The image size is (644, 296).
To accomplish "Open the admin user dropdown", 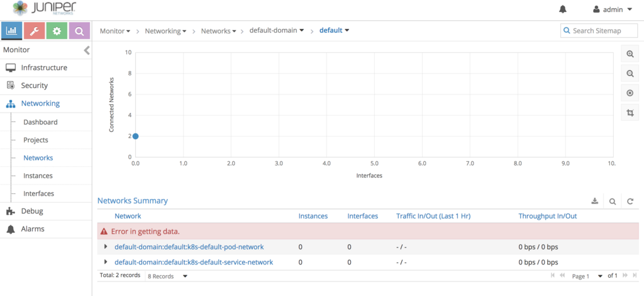I will click(613, 9).
